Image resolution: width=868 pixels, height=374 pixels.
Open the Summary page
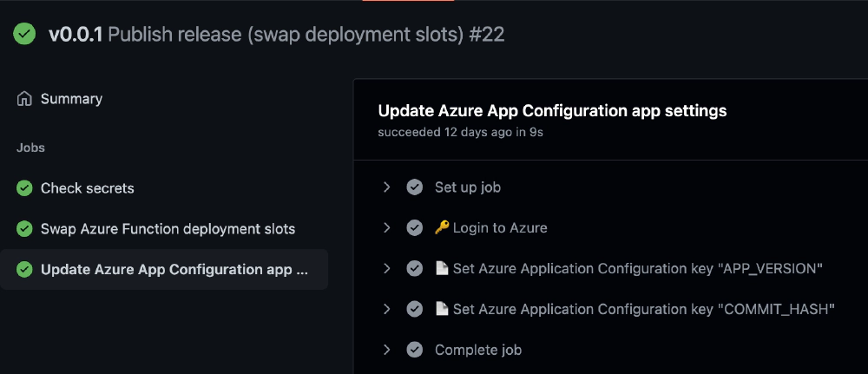71,99
